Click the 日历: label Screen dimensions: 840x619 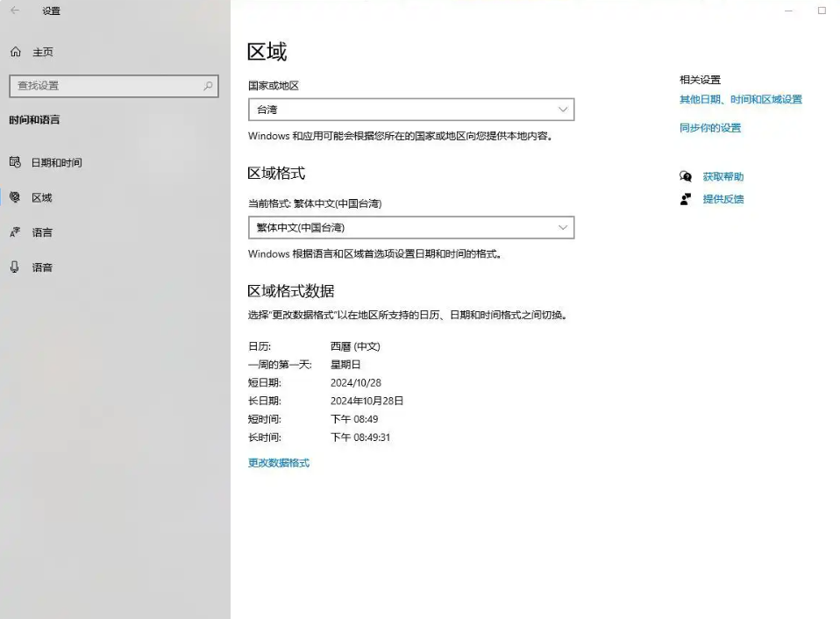(x=260, y=346)
